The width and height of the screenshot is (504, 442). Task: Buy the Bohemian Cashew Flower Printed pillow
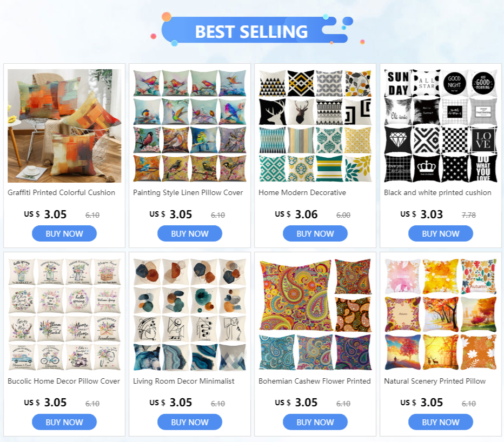click(315, 422)
